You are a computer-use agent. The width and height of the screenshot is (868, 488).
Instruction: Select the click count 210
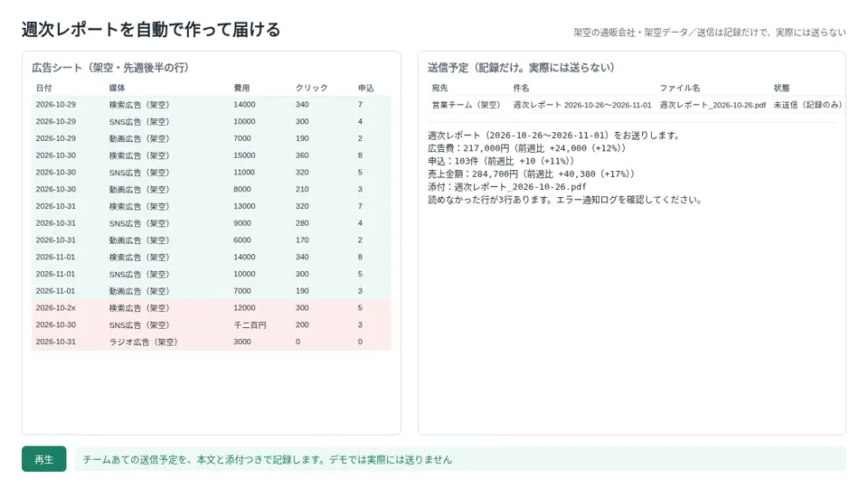[302, 189]
